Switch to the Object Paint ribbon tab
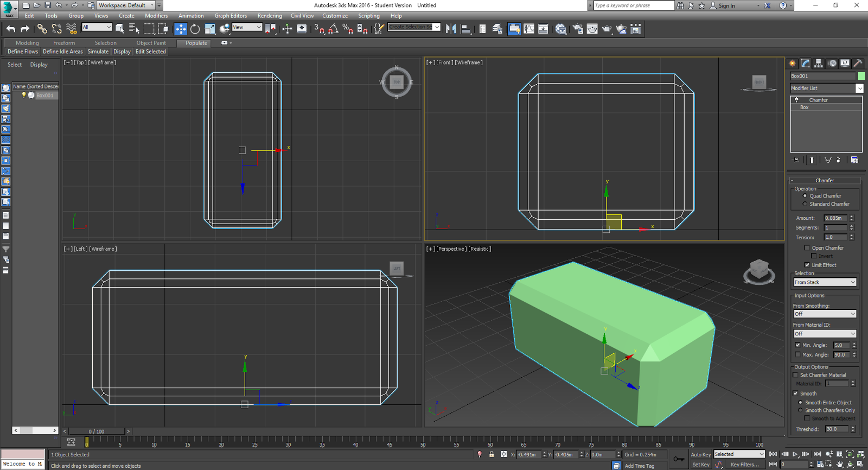Viewport: 868px width, 470px height. (151, 43)
